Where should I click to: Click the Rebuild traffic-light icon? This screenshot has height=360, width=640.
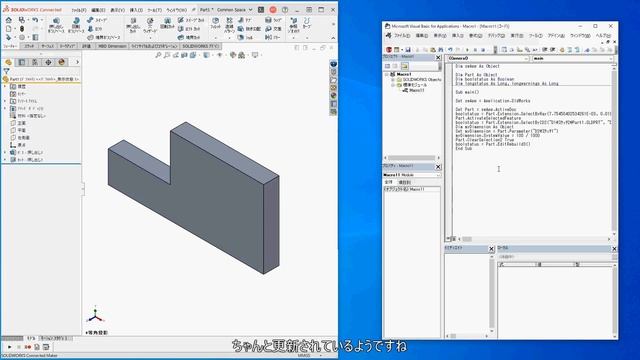[22, 29]
